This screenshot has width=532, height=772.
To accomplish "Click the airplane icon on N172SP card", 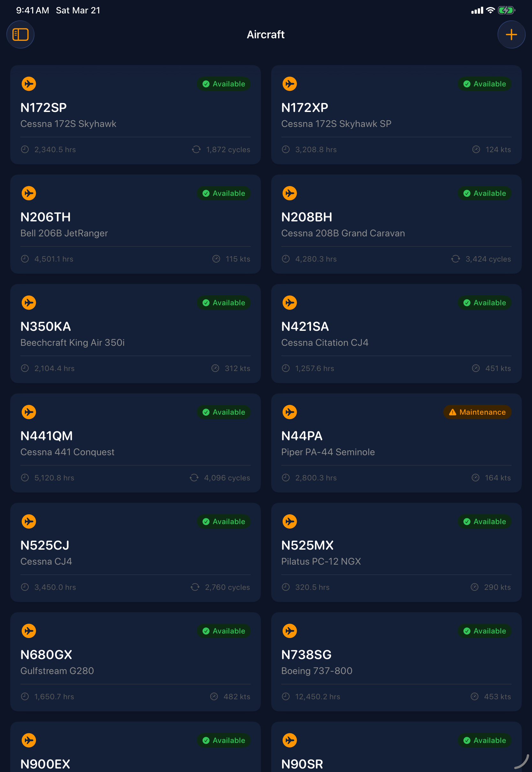I will coord(29,84).
